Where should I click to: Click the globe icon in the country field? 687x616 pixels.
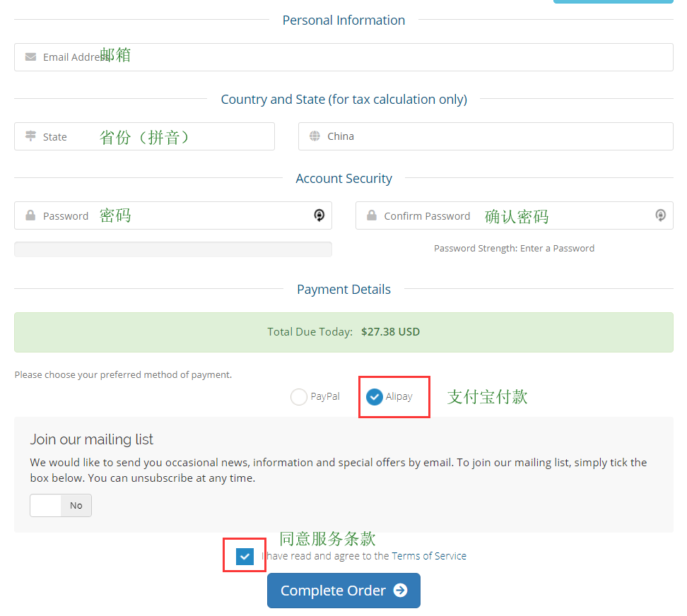point(315,136)
